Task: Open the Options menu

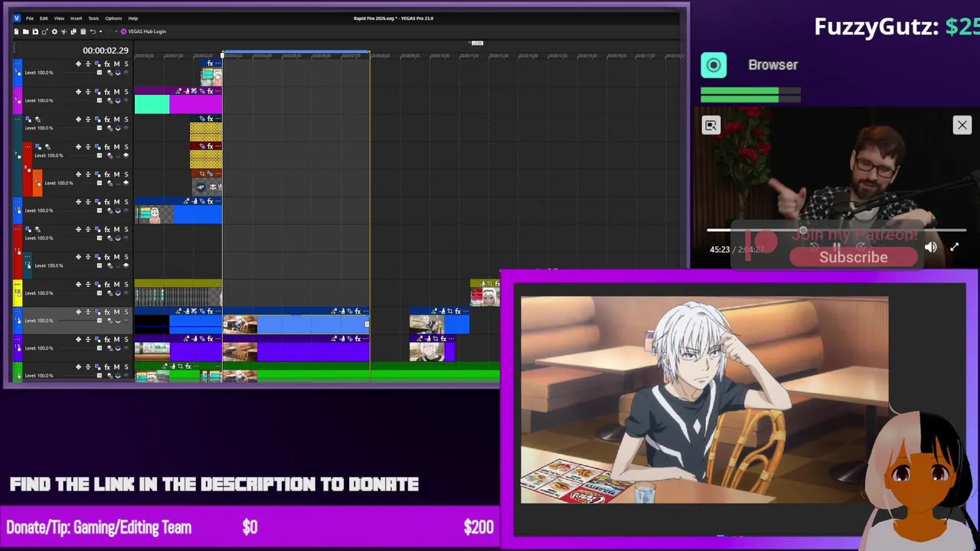Action: coord(113,18)
